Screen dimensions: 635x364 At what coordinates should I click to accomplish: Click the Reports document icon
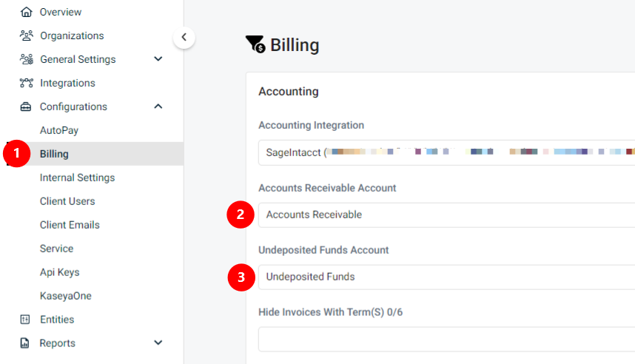pos(24,343)
